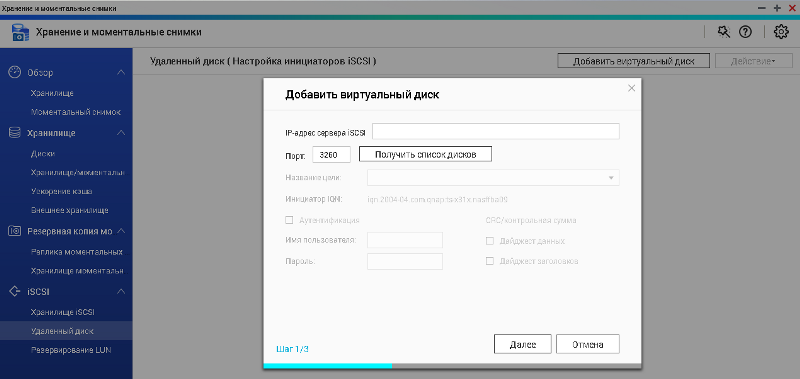
Task: Click the iSCSI section icon in sidebar
Action: [x=15, y=291]
